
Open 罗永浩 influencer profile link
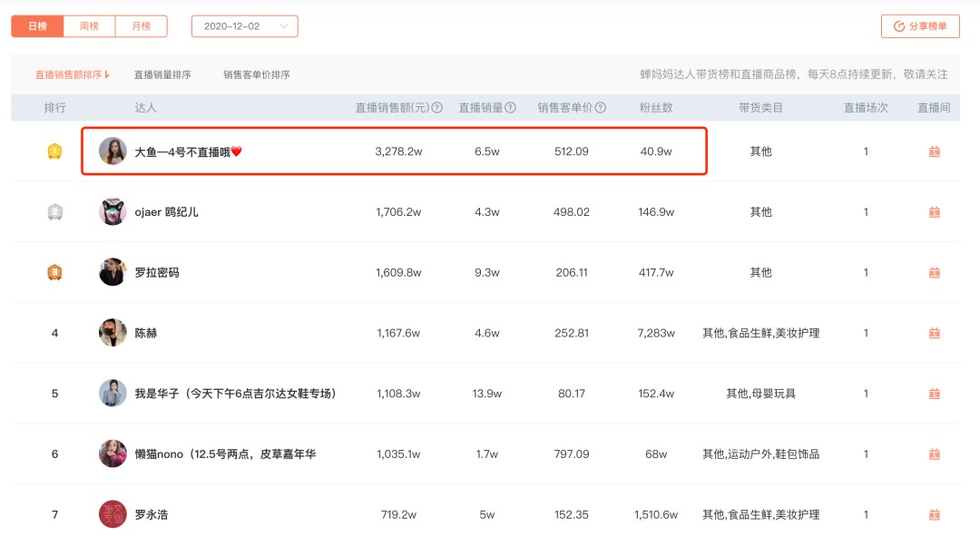[x=152, y=515]
